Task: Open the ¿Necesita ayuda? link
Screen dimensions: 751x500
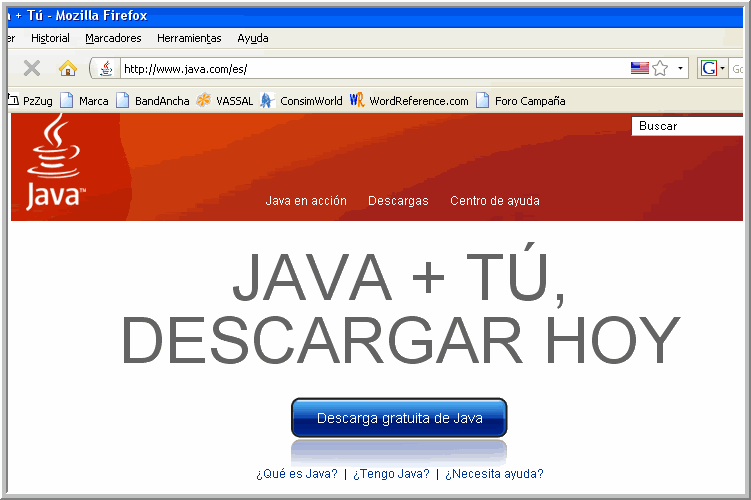Action: (494, 474)
